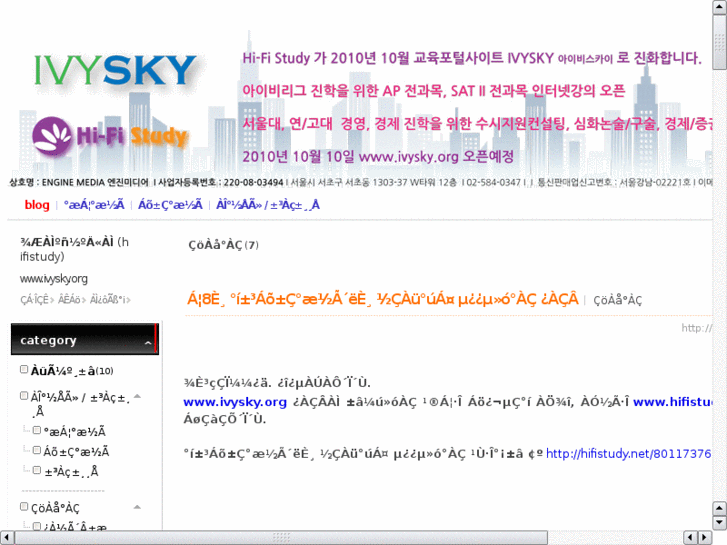Follow the bold www.hifistu... link in the post
Viewport: 727px width, 545px height.
coord(673,402)
